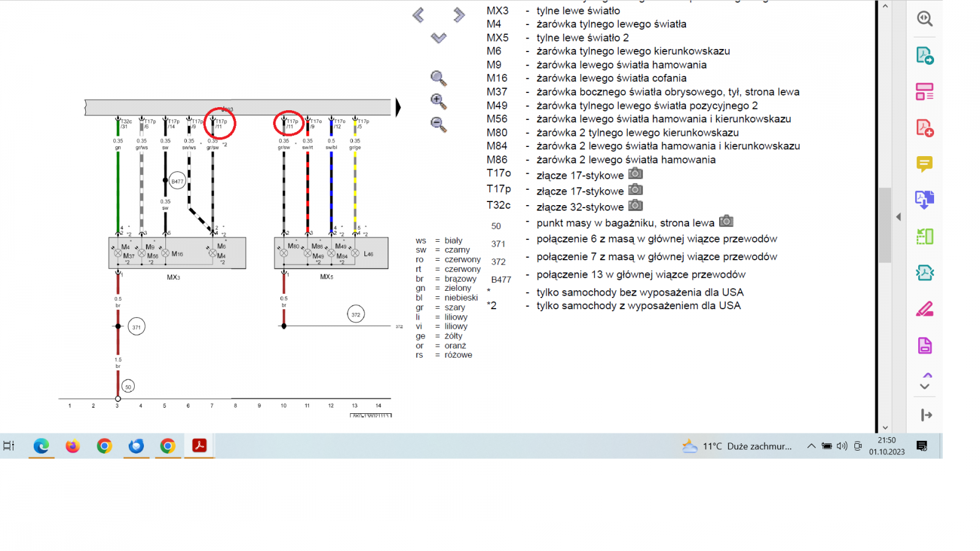Go to the previous diagram page arrow
Image resolution: width=980 pixels, height=551 pixels.
pos(418,15)
